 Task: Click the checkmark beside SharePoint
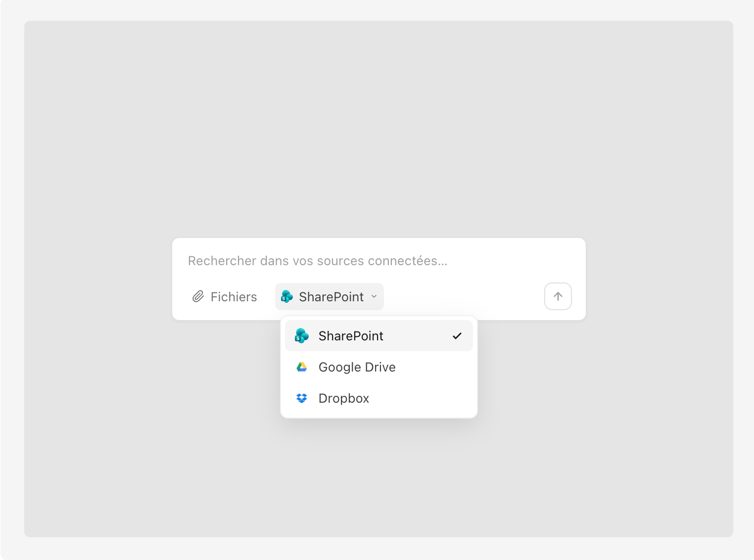457,336
